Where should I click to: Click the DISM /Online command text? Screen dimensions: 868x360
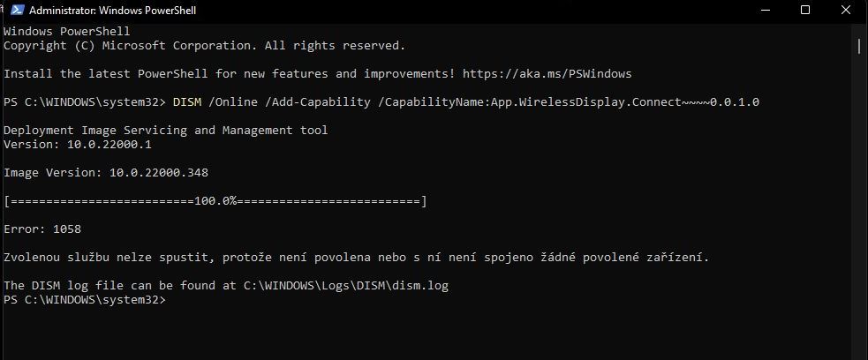pos(212,102)
